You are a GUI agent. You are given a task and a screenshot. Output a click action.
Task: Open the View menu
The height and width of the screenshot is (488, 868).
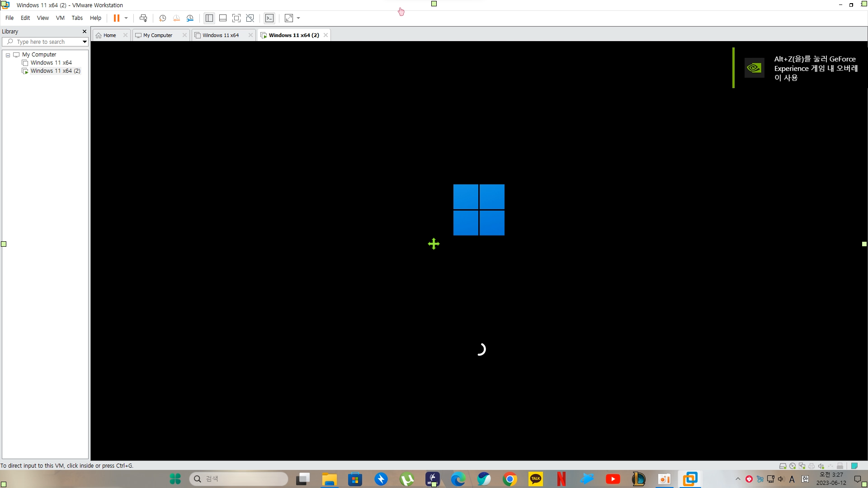pos(43,18)
